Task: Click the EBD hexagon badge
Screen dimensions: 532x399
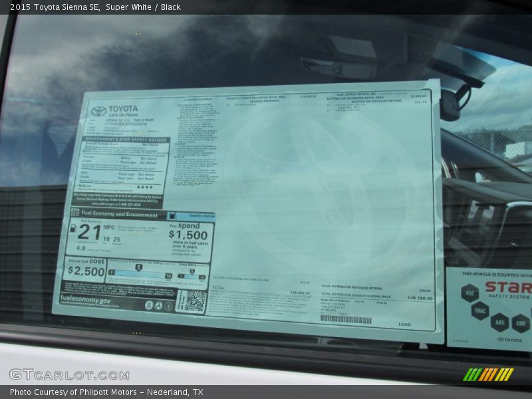Action: click(521, 323)
